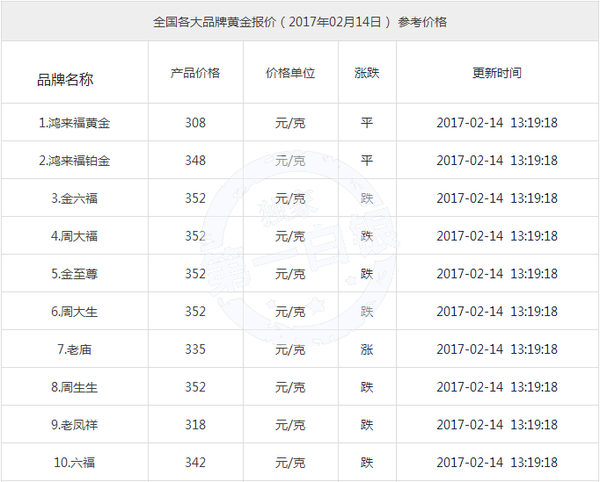
Task: Click brand name '2.鸿来福铂金'
Action: click(74, 160)
